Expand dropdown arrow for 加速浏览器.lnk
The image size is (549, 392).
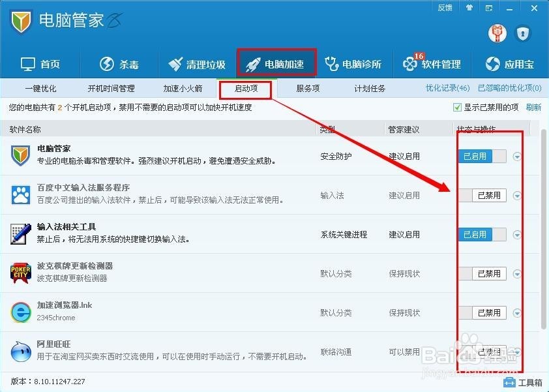518,313
